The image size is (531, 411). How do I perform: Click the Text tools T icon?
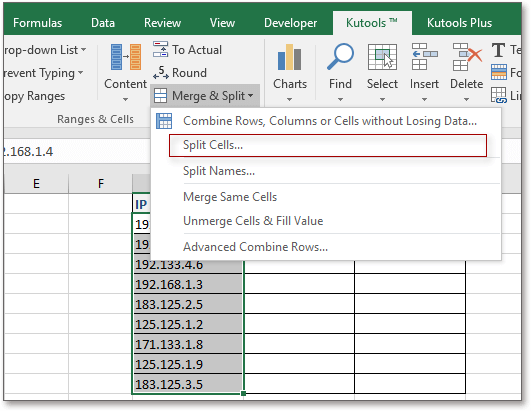point(498,50)
